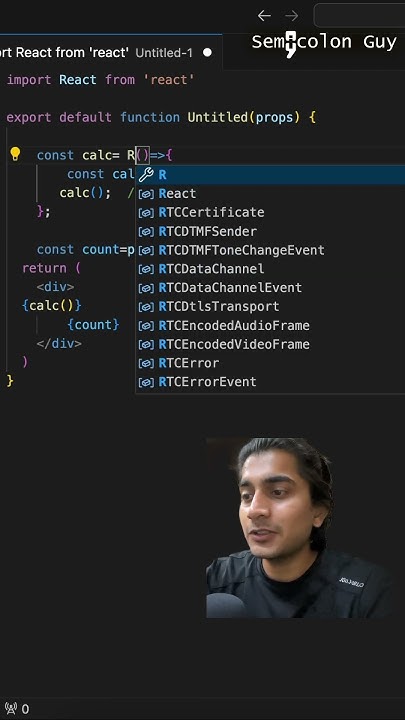The width and height of the screenshot is (405, 720).
Task: Click the cube icon next to RTCError
Action: point(146,363)
